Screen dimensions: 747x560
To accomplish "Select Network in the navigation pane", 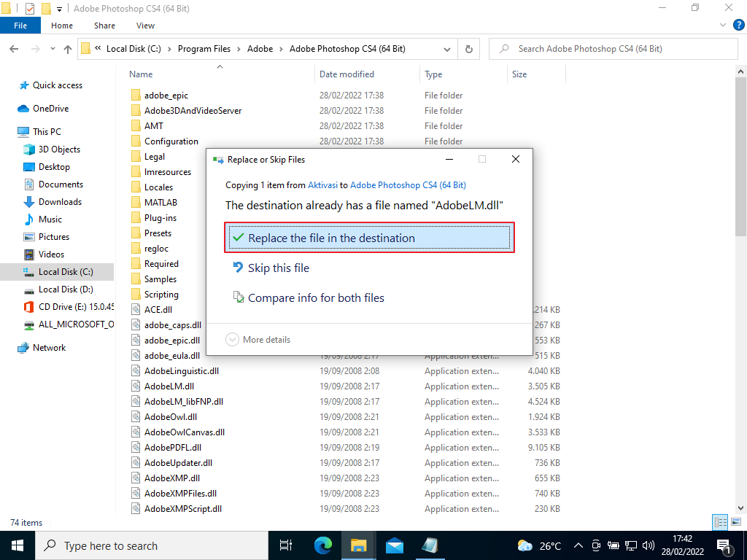I will point(48,347).
